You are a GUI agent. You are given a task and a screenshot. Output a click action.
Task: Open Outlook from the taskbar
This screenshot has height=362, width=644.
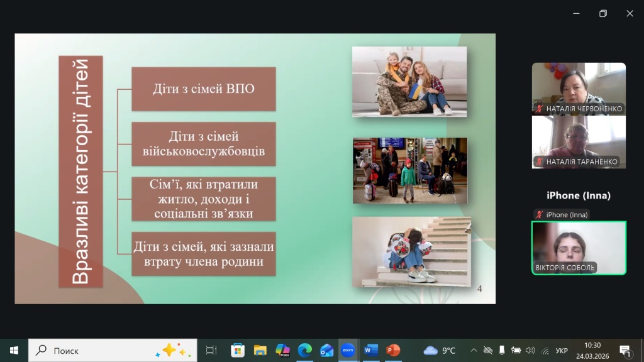[x=326, y=350]
